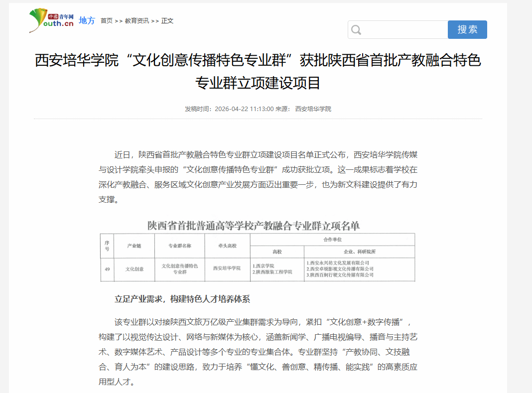Click the first paragraph starting with 近日

[x=258, y=177]
